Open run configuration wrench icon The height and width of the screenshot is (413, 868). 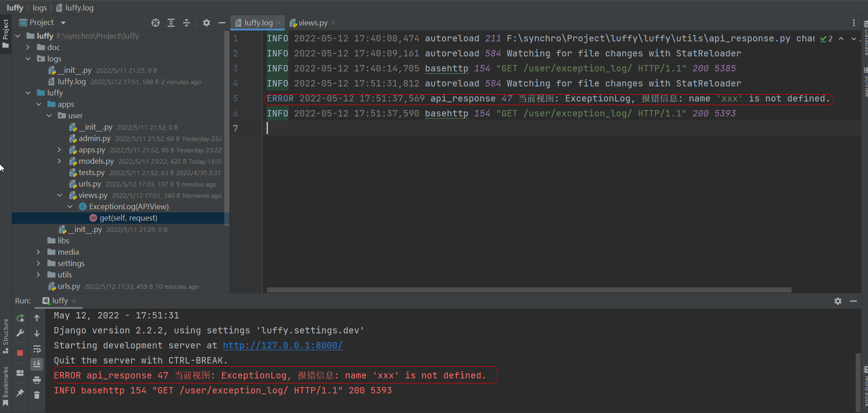(20, 333)
